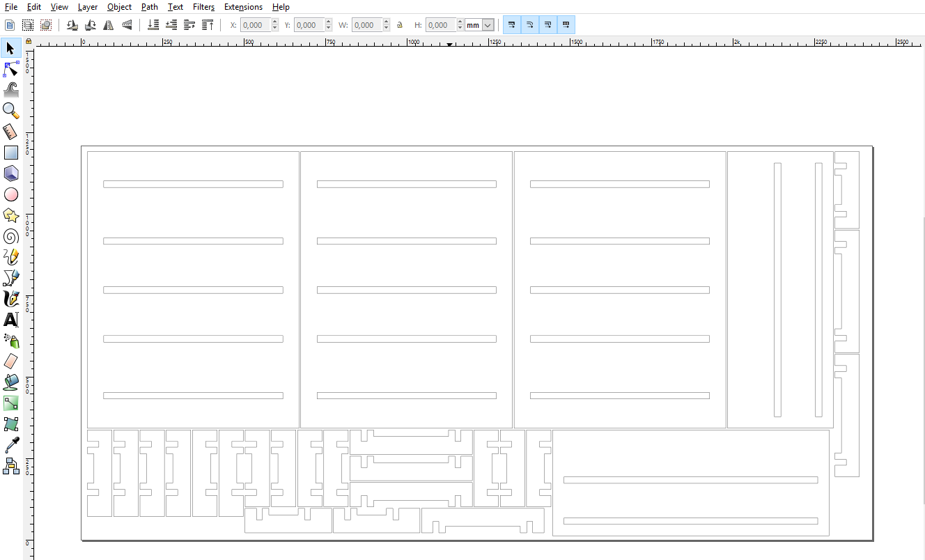Select the Text tool
925x560 pixels.
[x=10, y=320]
